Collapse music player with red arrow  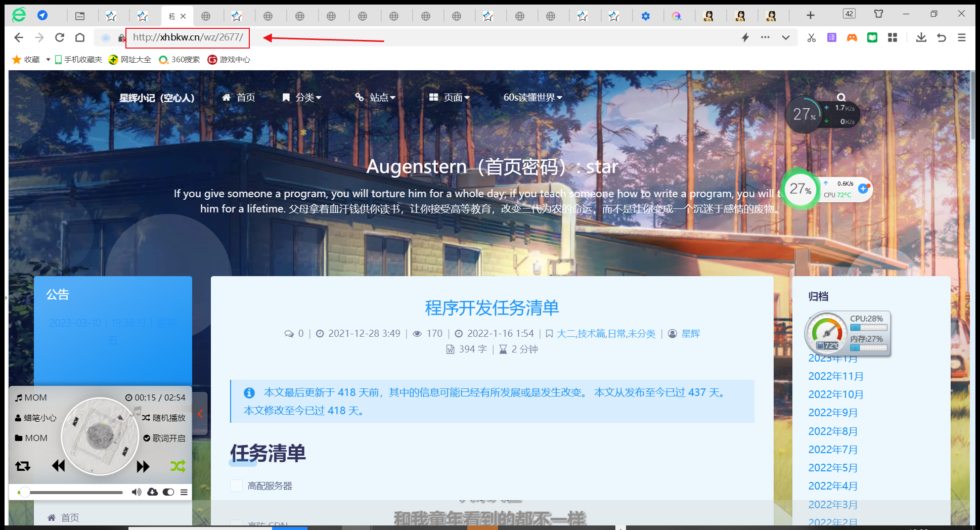[200, 414]
